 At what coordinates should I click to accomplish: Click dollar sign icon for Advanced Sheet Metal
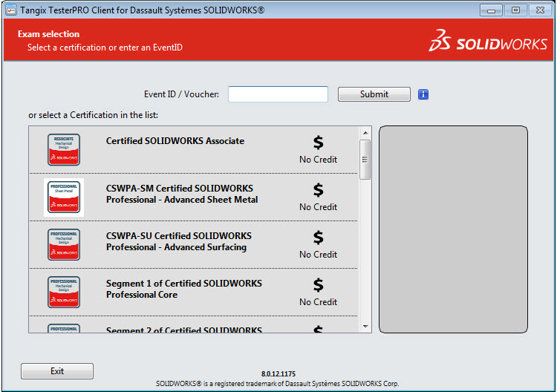(x=319, y=190)
